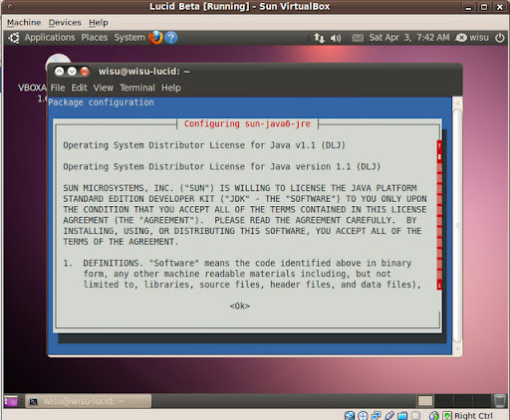Open the terminal View menu
The image size is (510, 420).
coord(104,88)
